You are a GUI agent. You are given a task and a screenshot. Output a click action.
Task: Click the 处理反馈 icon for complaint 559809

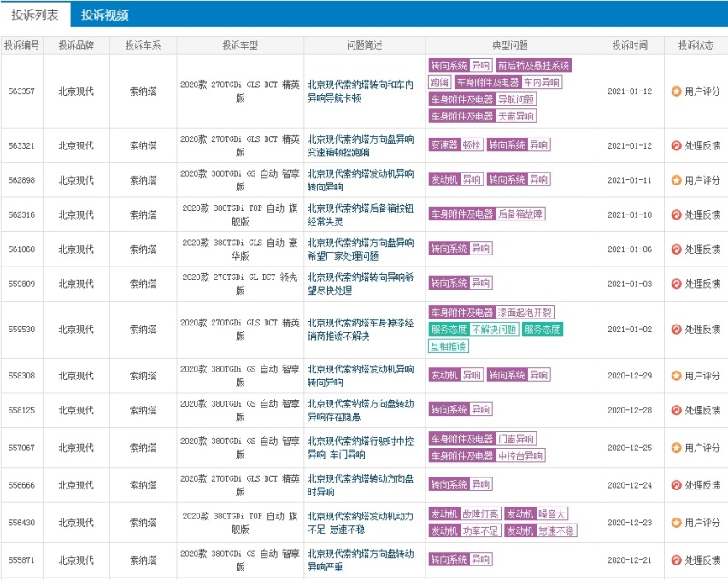(x=676, y=284)
